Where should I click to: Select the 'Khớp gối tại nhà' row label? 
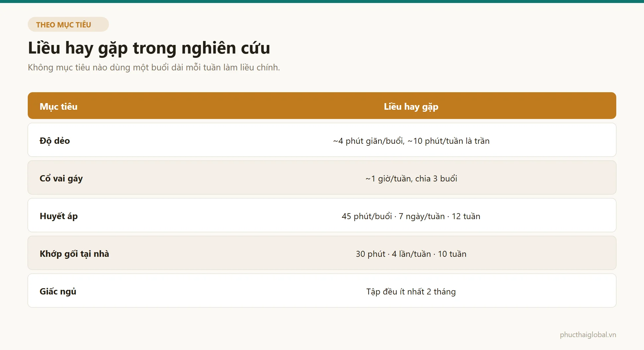(74, 254)
